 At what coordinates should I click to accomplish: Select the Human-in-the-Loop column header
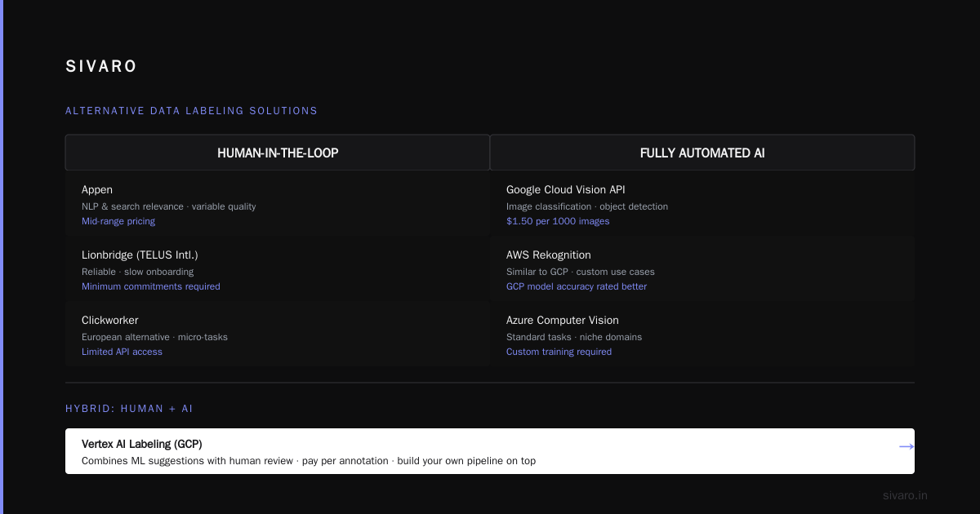[278, 153]
